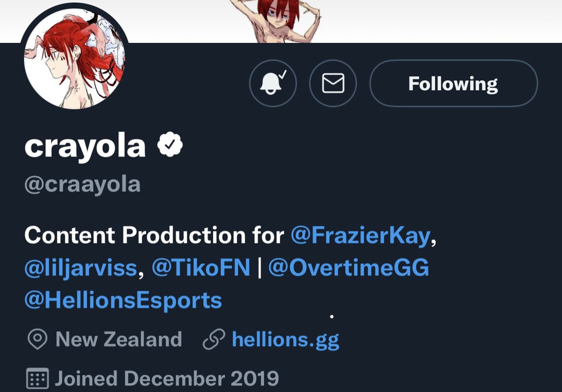This screenshot has width=562, height=392.
Task: Open crayola's circular profile picture
Action: 74,62
